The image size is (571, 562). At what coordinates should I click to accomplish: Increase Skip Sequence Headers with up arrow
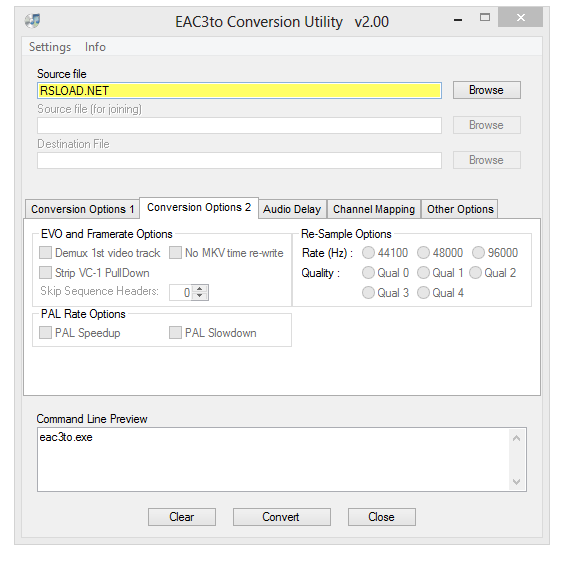click(x=200, y=289)
